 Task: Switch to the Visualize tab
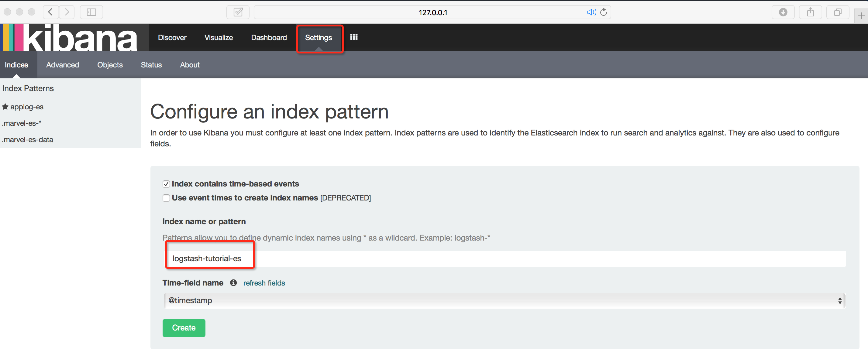[x=219, y=37]
